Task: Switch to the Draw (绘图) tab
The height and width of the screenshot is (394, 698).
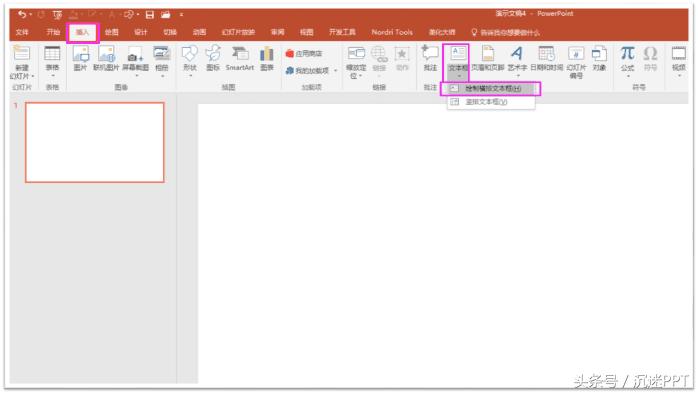Action: 111,32
